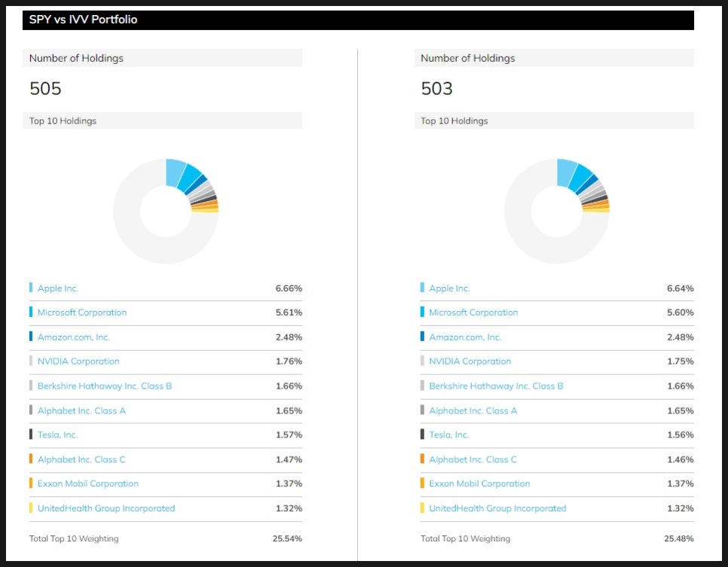Click the light-blue swatch beside right-column Apple Inc.

[422, 288]
